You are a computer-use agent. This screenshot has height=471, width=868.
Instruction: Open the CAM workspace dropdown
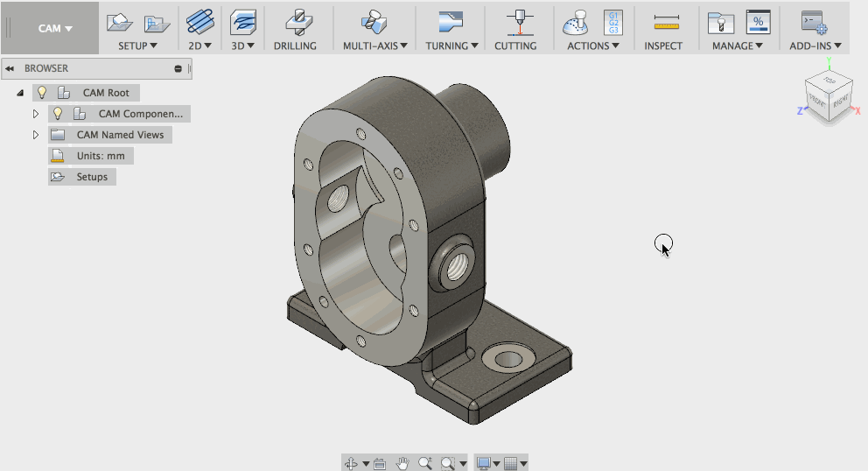(x=55, y=28)
